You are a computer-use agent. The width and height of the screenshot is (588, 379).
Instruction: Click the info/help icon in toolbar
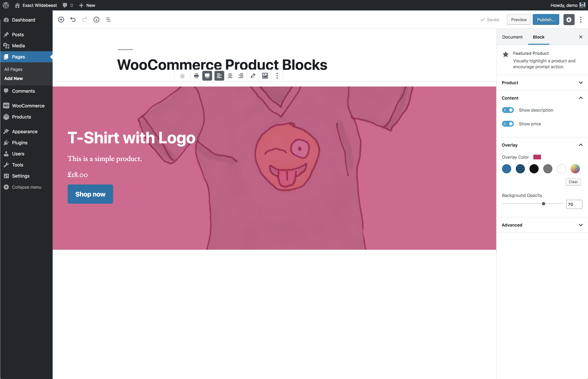point(96,19)
